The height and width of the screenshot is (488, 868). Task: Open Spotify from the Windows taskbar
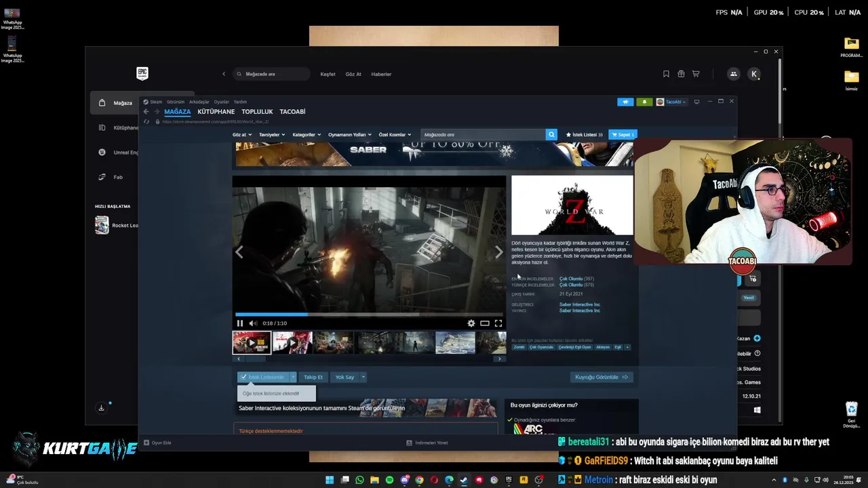(389, 480)
